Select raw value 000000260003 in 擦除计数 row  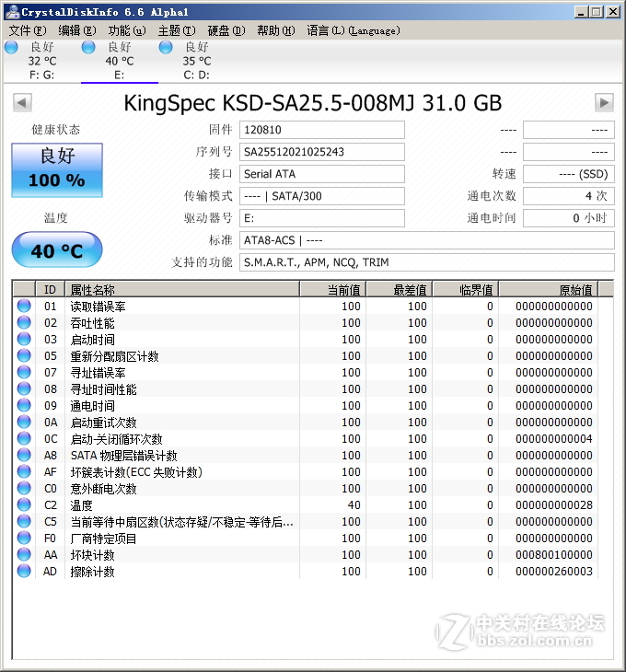(x=554, y=572)
